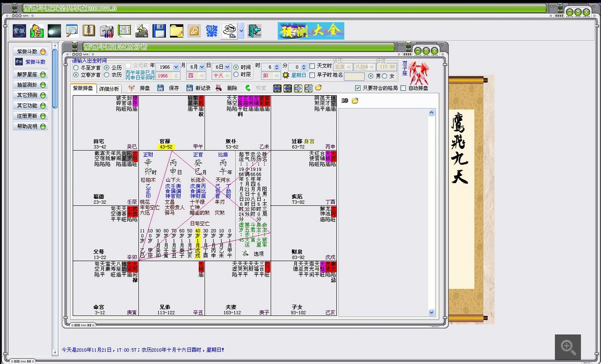Toggle traditional Chinese with 繁 icon
Image resolution: width=601 pixels, height=364 pixels.
pyautogui.click(x=212, y=31)
